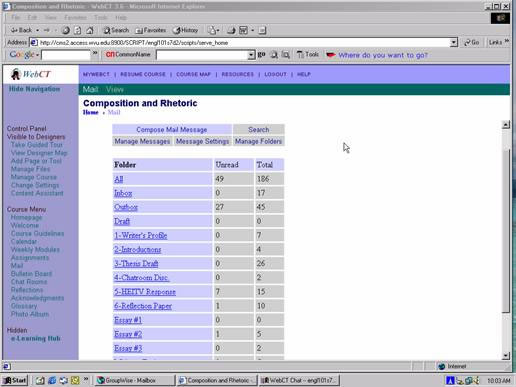Open the Mail menu in green bar
Viewport: 516px width, 387px height.
tap(90, 89)
